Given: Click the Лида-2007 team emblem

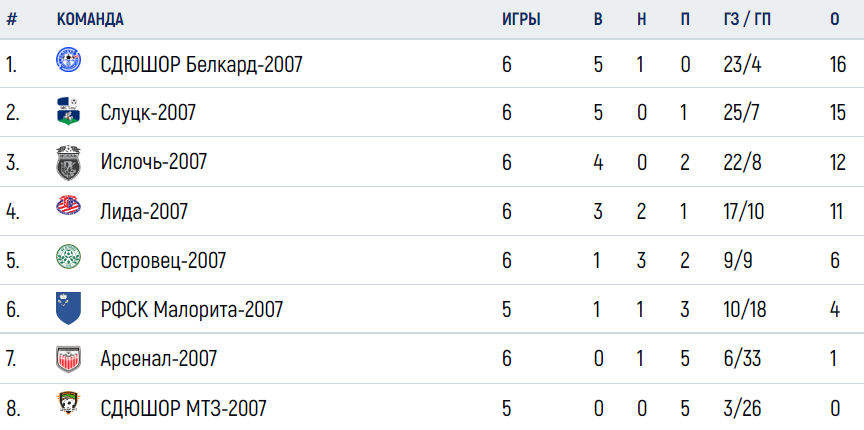Looking at the screenshot, I should click(68, 207).
